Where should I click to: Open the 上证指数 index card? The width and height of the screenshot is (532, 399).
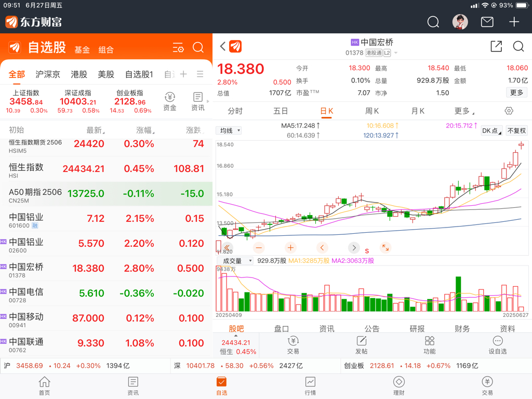point(26,101)
